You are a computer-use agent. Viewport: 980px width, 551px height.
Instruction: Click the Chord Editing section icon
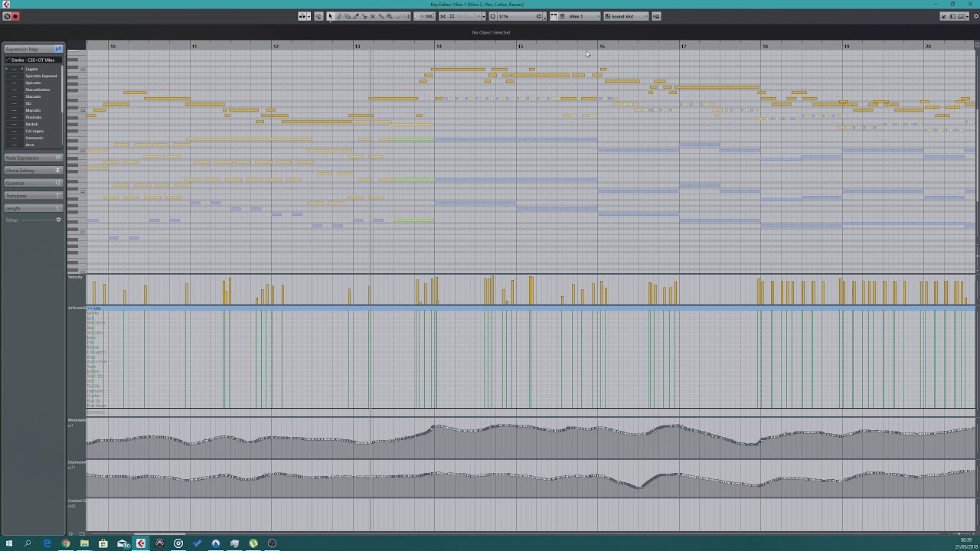coord(57,170)
